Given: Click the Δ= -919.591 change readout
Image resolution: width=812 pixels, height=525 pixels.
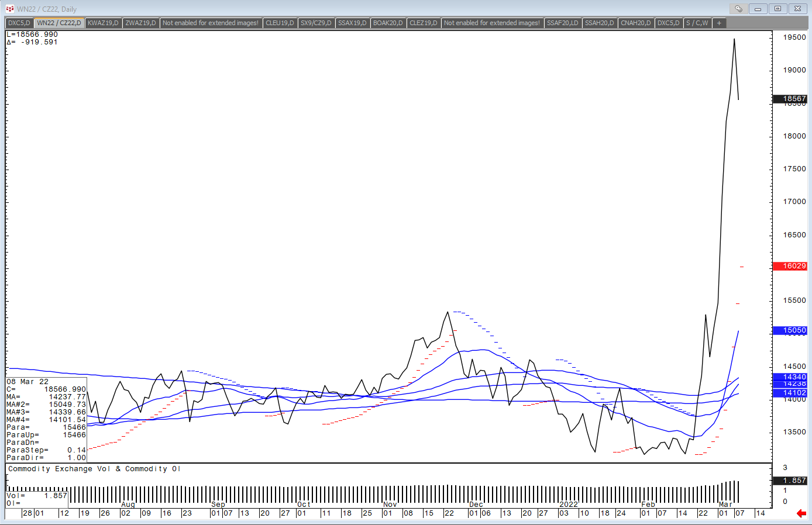Looking at the screenshot, I should tap(32, 42).
